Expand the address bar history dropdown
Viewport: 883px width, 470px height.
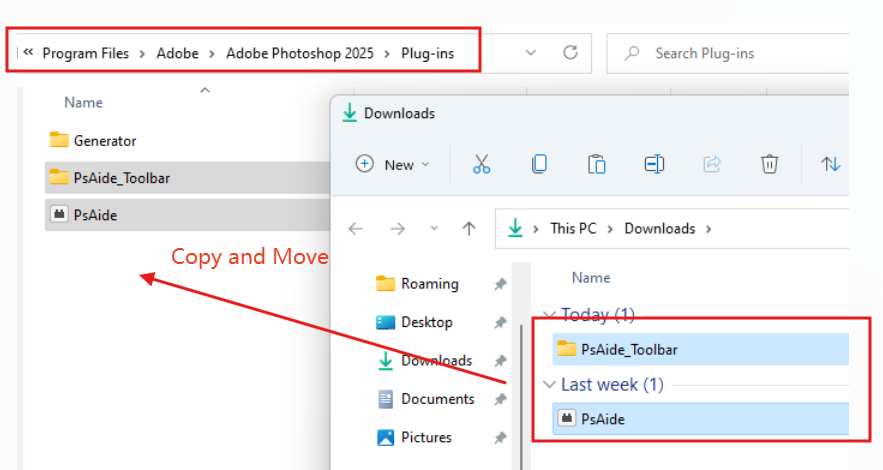click(x=531, y=53)
